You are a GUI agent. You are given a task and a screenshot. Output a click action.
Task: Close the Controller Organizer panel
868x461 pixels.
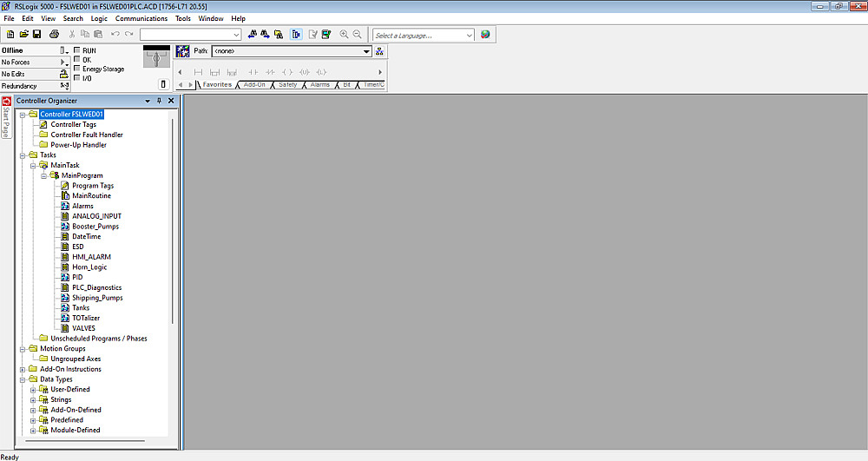pos(171,101)
